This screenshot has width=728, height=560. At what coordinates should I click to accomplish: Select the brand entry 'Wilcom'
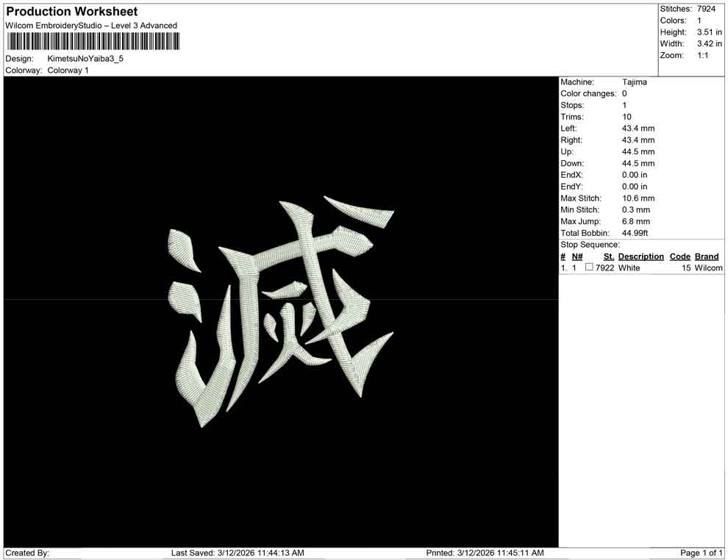(x=708, y=268)
